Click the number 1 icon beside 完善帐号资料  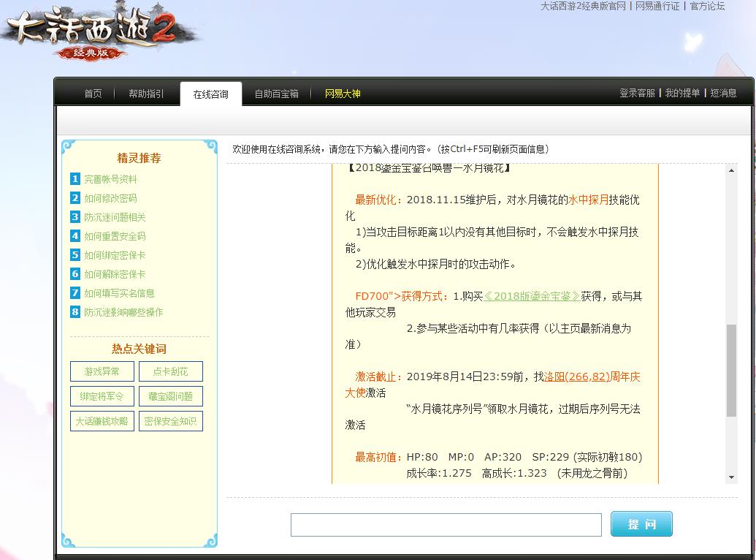pos(75,179)
